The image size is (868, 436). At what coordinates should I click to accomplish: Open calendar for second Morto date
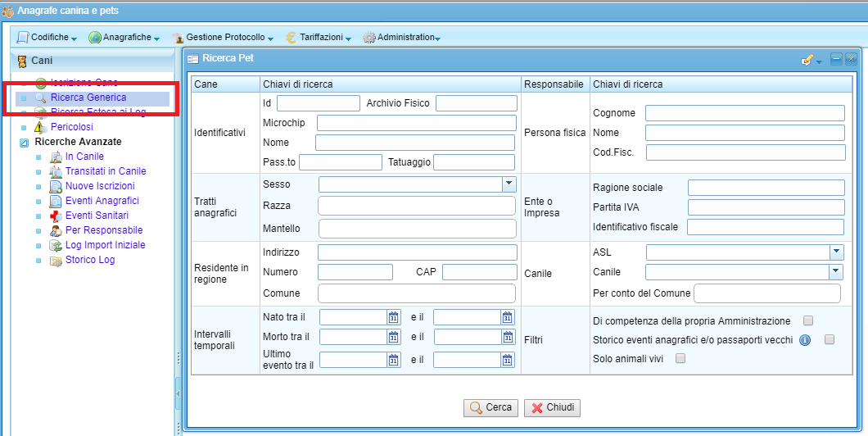tap(507, 337)
